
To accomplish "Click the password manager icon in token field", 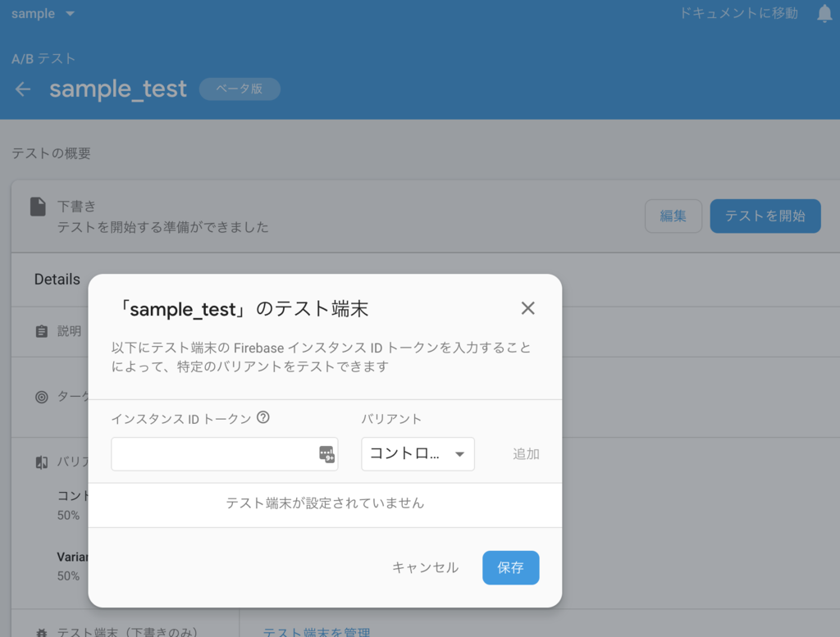I will [326, 454].
